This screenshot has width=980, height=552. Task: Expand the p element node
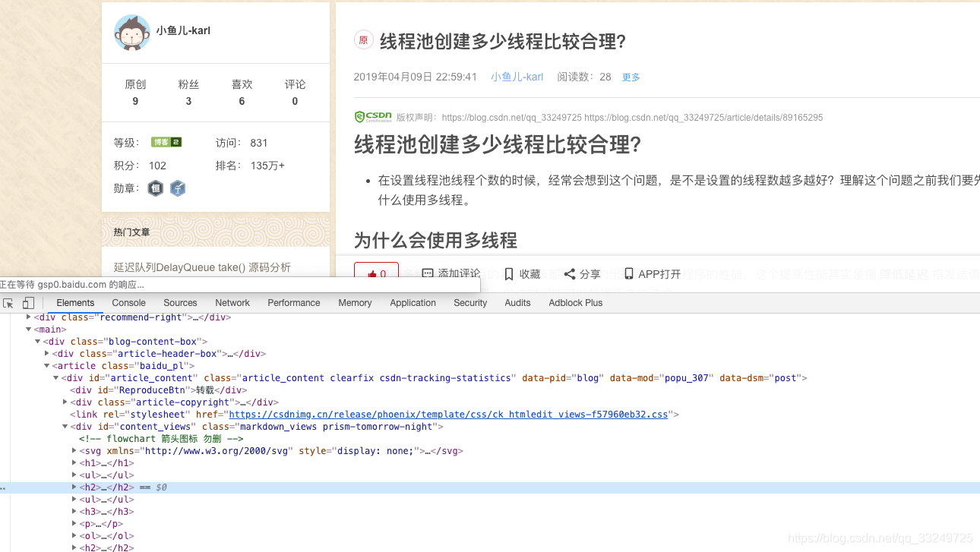[x=74, y=524]
